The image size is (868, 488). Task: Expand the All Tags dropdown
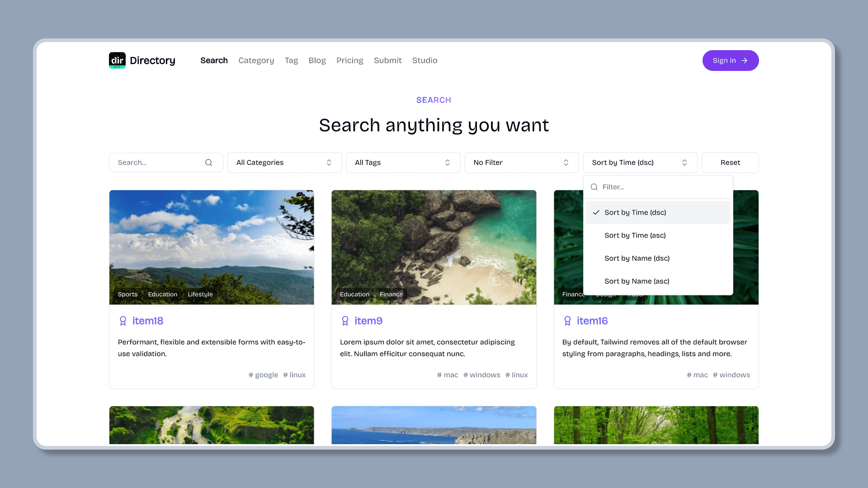403,162
